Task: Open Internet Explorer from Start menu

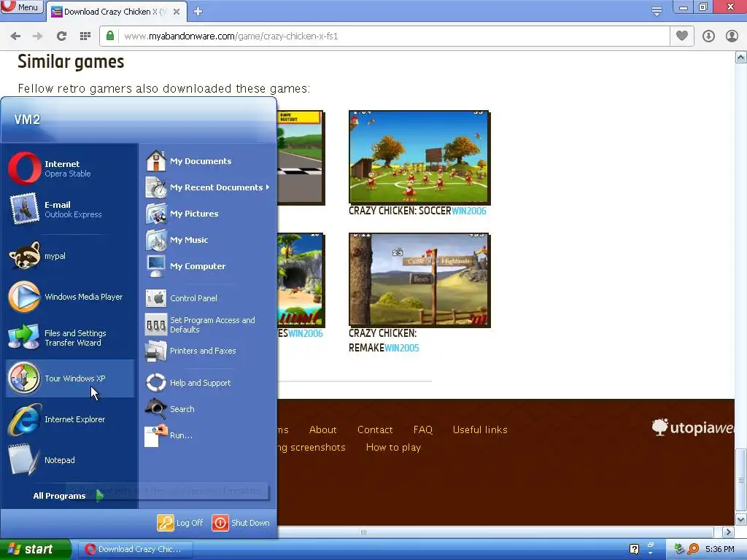Action: 69,419
